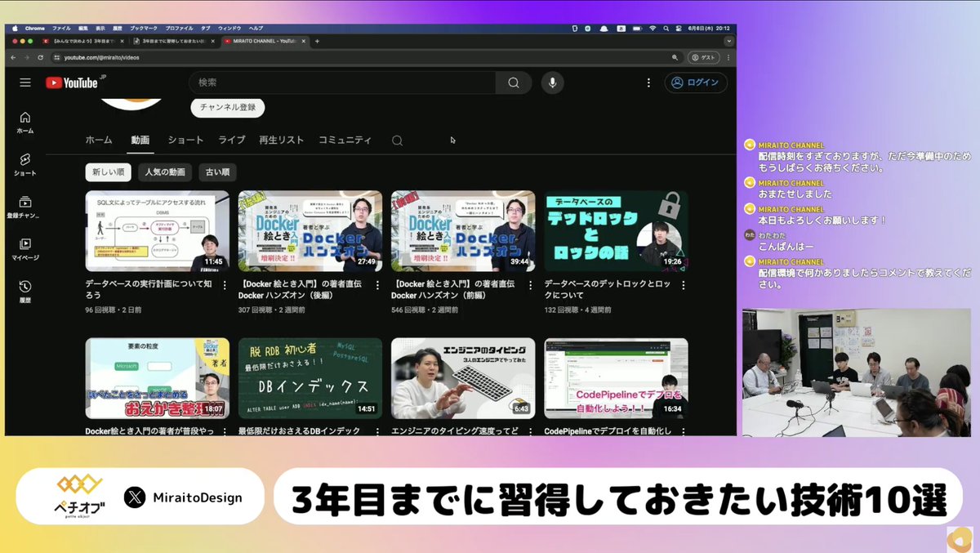
Task: Open the ゲスト profile button
Action: pos(705,57)
